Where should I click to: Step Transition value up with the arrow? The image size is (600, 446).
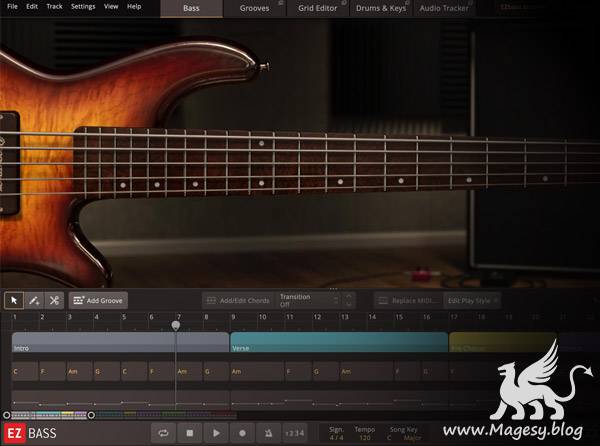click(349, 297)
